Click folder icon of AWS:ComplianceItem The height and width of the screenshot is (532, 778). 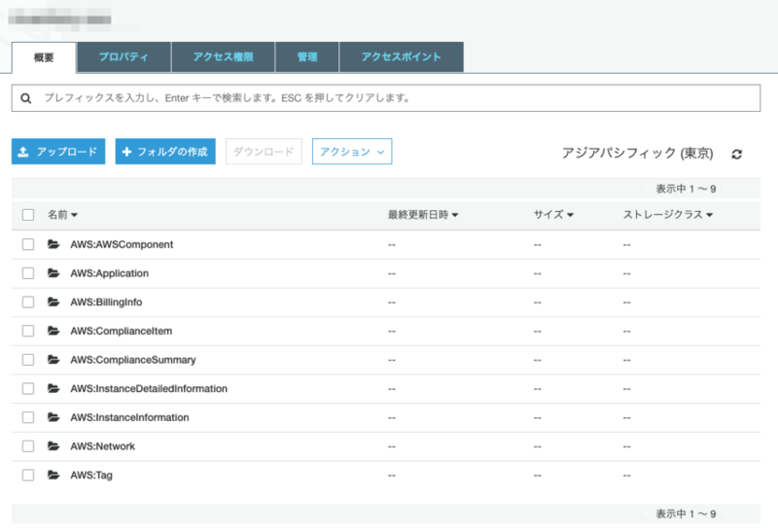click(x=53, y=331)
